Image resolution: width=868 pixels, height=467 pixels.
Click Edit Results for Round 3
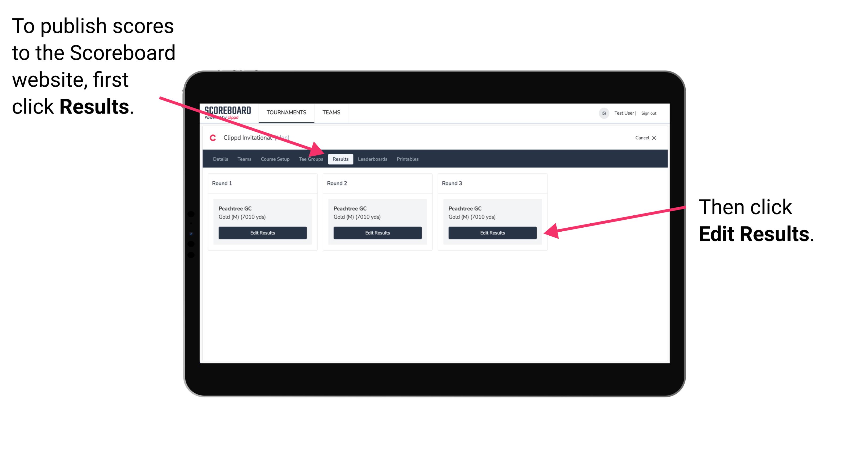tap(491, 233)
